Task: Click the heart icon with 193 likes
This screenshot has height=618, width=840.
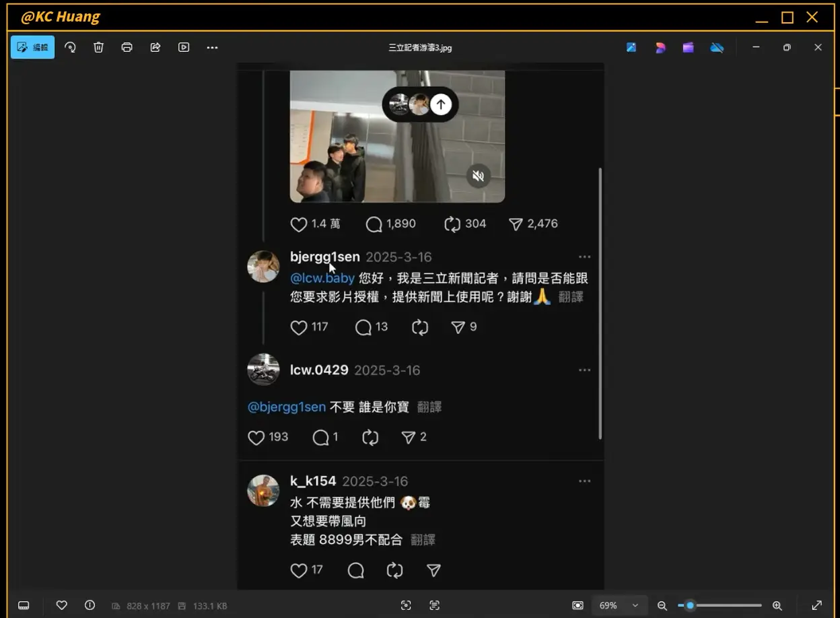Action: click(256, 438)
